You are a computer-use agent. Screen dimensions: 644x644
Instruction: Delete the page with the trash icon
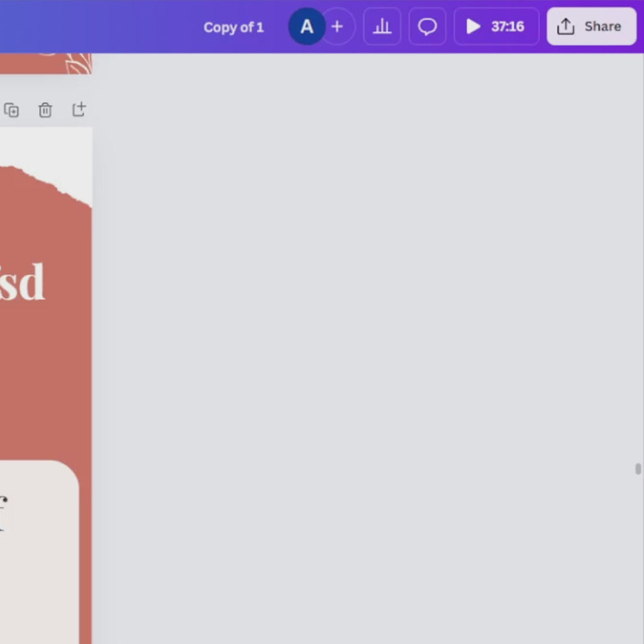[x=45, y=111]
